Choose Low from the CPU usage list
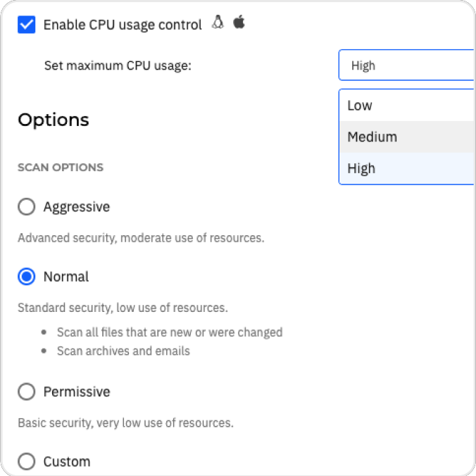This screenshot has height=476, width=476. 408,106
